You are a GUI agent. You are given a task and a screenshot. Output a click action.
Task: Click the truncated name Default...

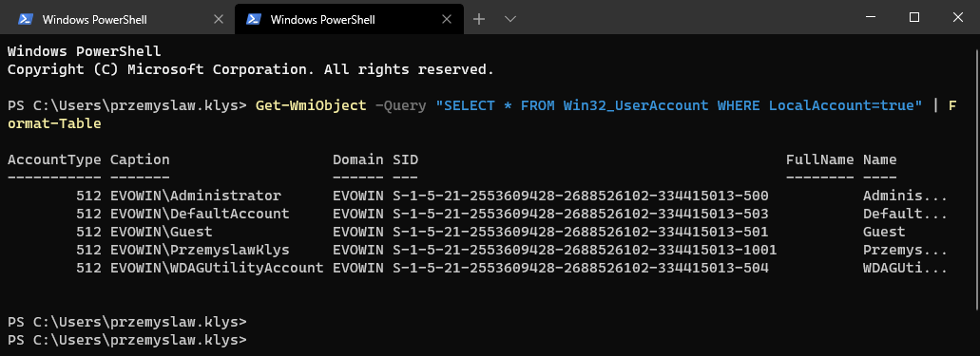point(906,214)
